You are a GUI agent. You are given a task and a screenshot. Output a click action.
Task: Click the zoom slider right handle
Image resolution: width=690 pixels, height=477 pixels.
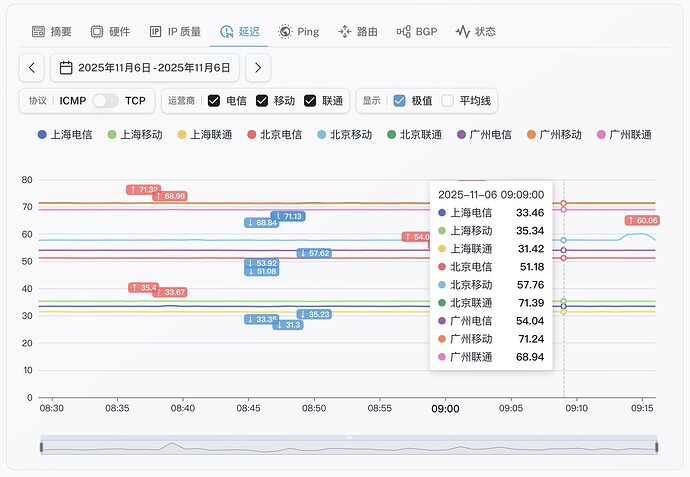click(x=657, y=447)
